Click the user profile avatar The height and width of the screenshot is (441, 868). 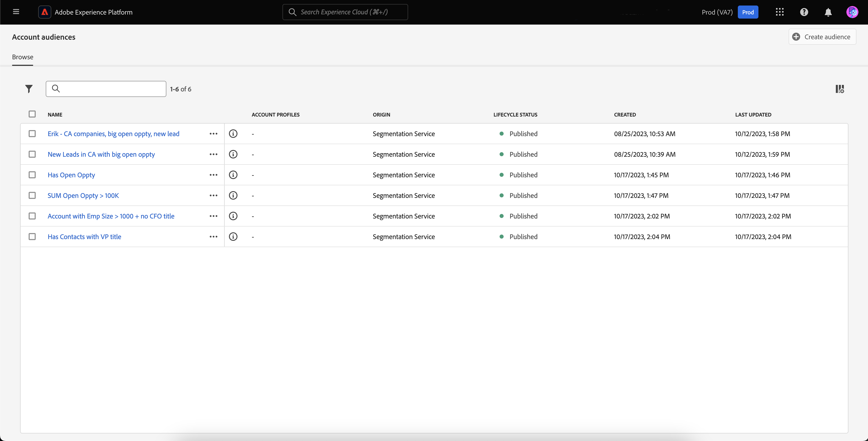pos(852,12)
